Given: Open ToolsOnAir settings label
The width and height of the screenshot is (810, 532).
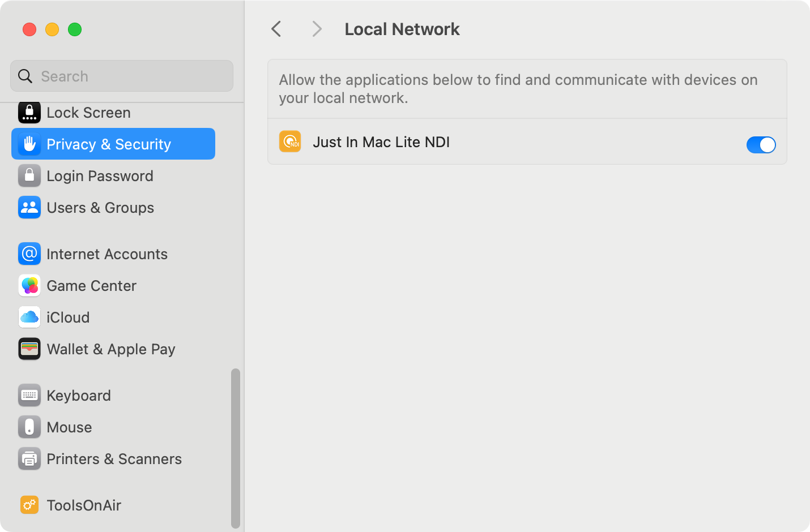Looking at the screenshot, I should pyautogui.click(x=84, y=505).
